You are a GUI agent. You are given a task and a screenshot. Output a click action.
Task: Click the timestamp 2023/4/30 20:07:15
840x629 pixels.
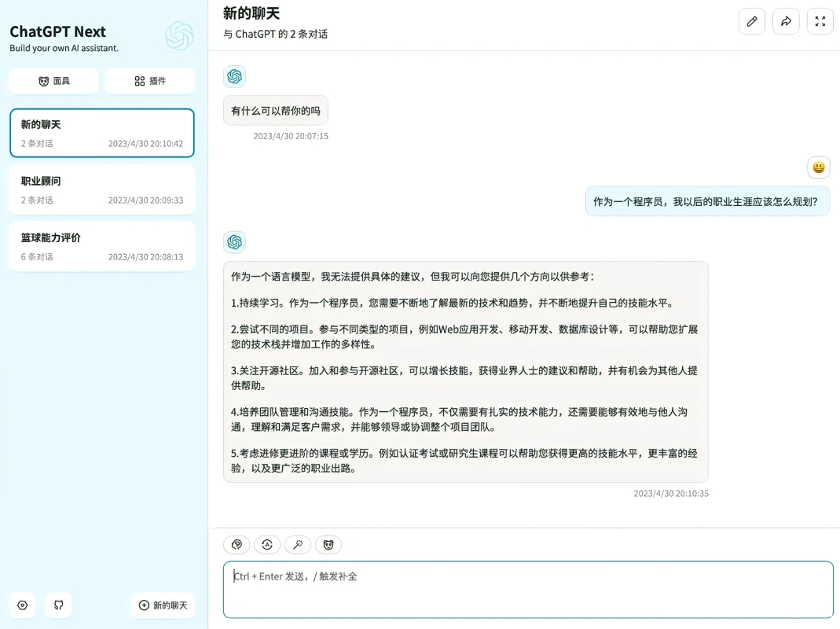coord(291,136)
